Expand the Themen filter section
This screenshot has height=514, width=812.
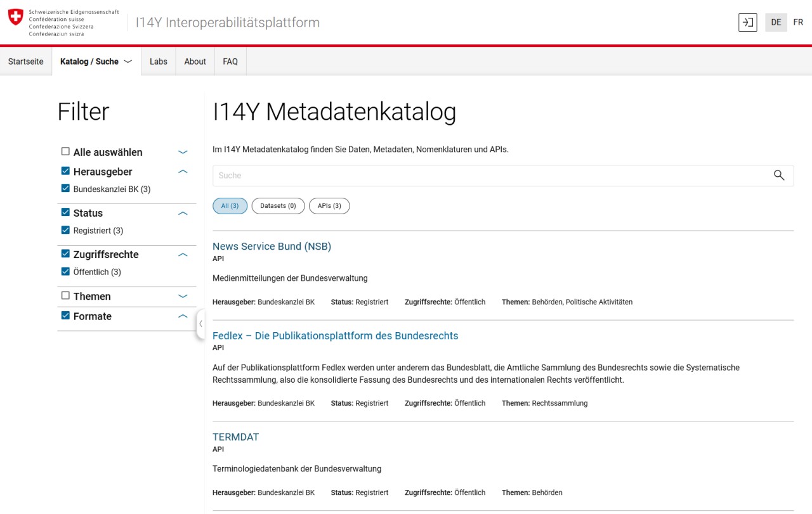click(183, 296)
